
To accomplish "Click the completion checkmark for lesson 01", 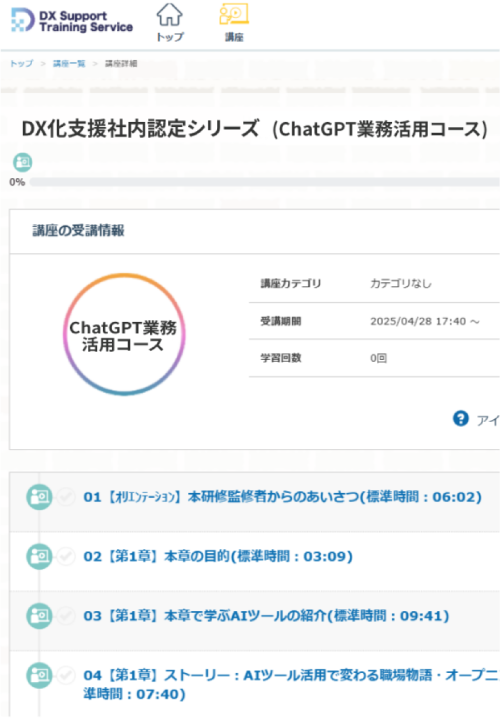I will tap(66, 497).
